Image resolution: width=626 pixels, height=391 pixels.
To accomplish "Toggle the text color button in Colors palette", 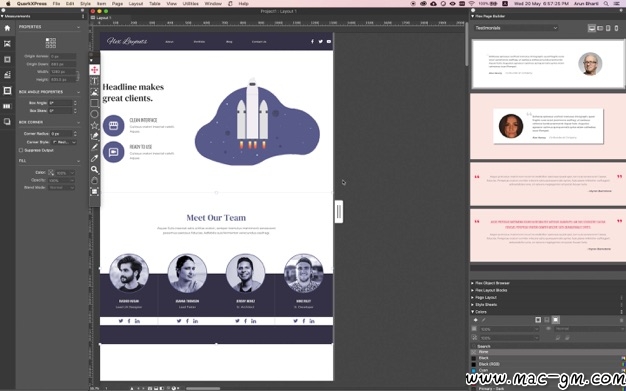I will coord(547,320).
